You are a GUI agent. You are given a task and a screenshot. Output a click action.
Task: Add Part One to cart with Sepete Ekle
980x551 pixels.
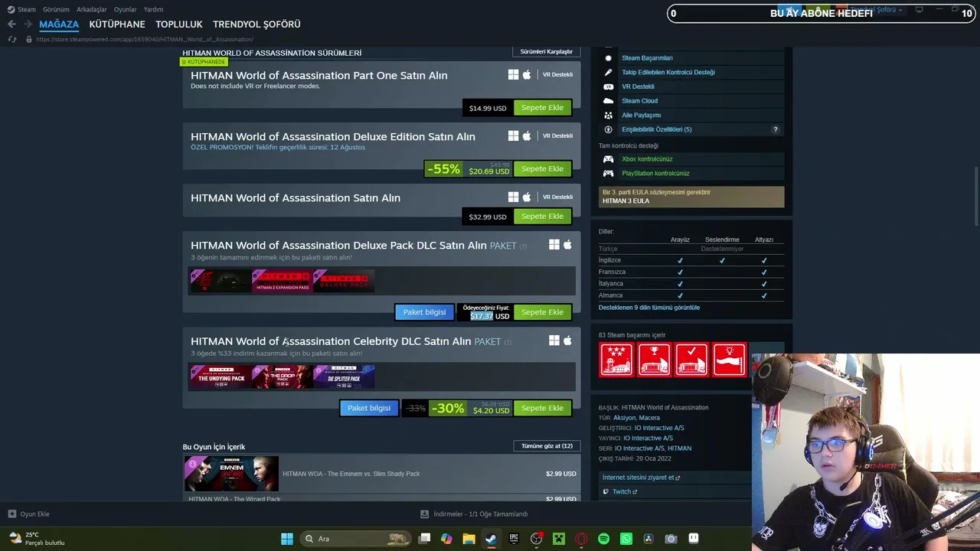(x=542, y=108)
